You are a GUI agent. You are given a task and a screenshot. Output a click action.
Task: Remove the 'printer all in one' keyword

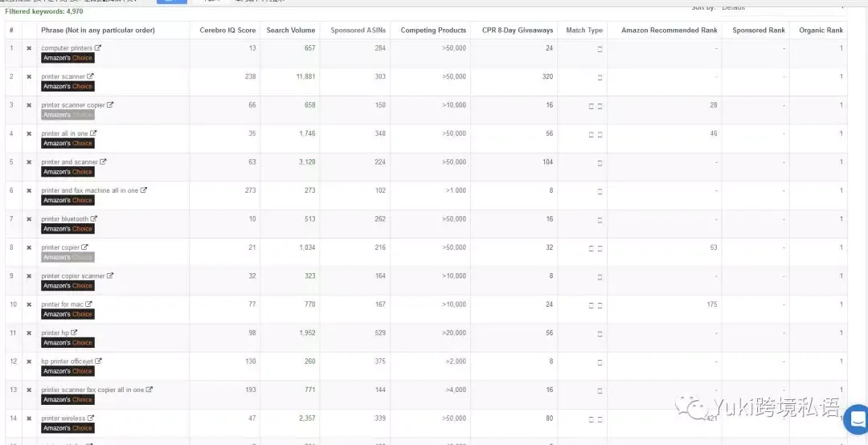(x=29, y=133)
